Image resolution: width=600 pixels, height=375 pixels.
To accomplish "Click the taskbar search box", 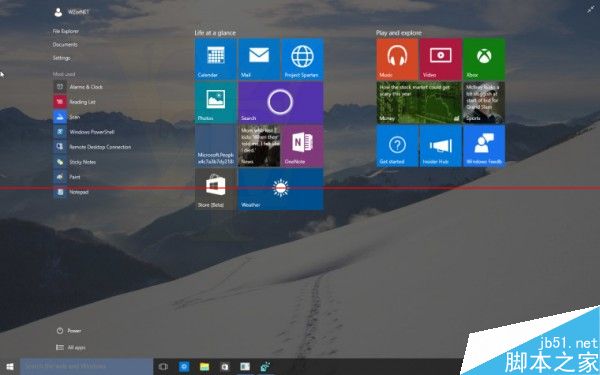I will [x=86, y=367].
